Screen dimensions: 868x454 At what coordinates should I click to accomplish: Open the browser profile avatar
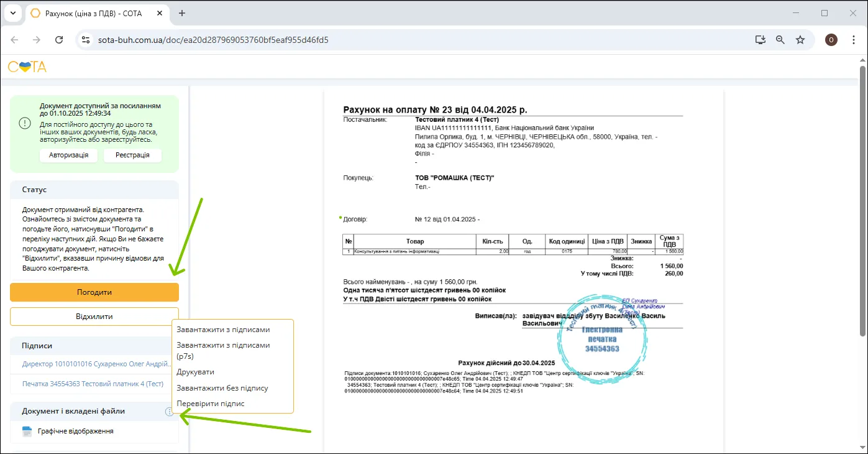tap(831, 40)
